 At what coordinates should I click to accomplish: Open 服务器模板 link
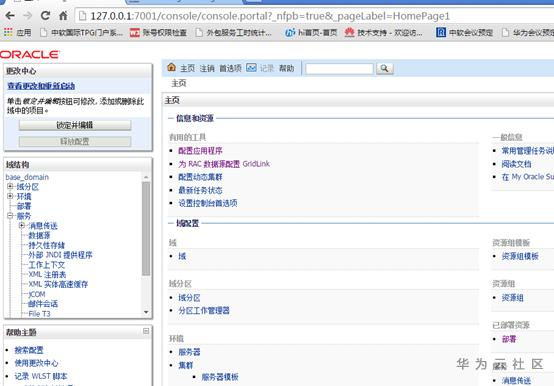(x=220, y=377)
